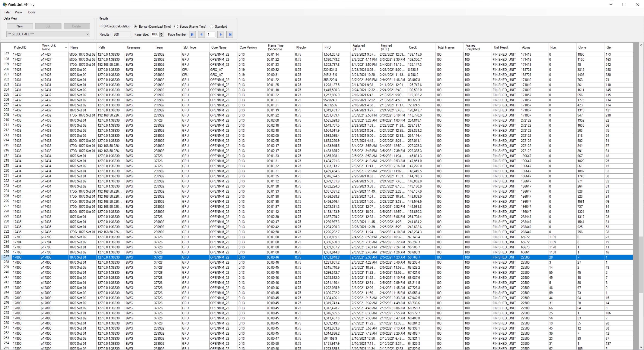Image resolution: width=644 pixels, height=350 pixels.
Task: Click the Work Unit History app icon
Action: (4, 5)
